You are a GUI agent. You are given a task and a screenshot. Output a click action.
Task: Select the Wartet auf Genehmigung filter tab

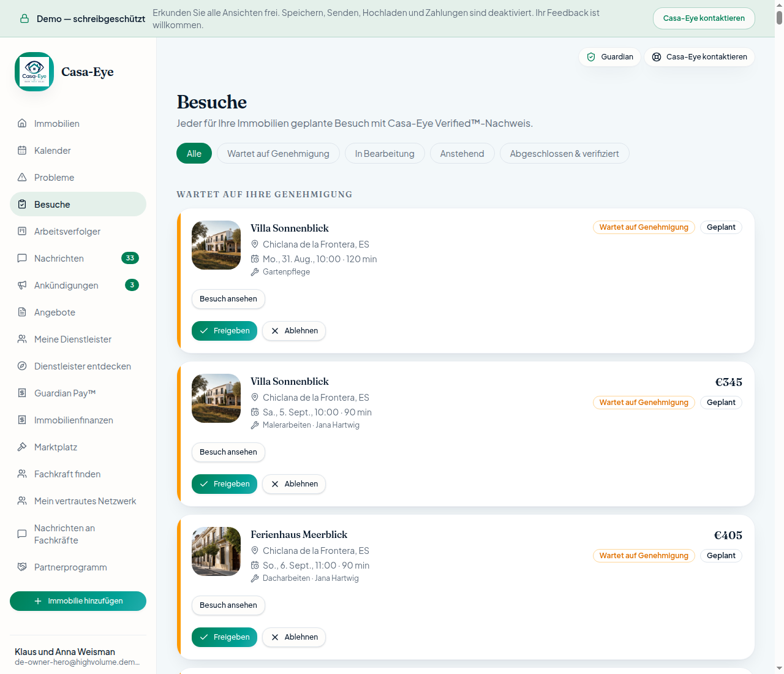pos(278,153)
